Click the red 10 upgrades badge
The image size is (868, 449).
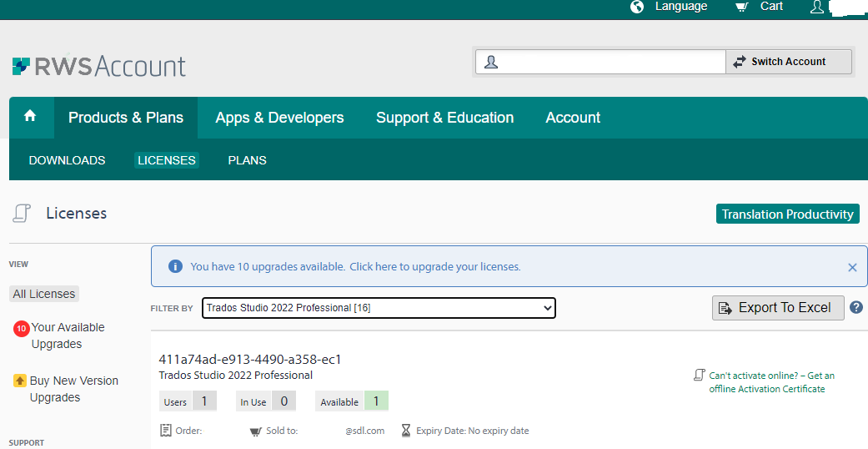22,329
